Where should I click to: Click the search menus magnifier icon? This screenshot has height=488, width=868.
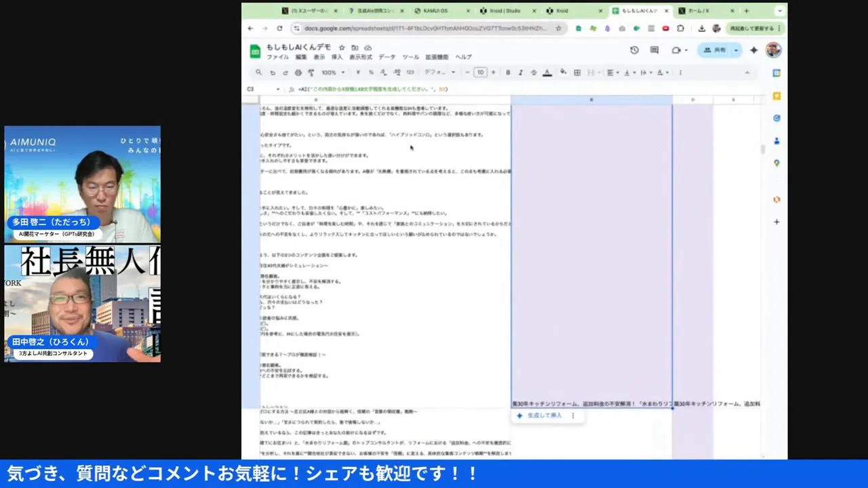(258, 73)
